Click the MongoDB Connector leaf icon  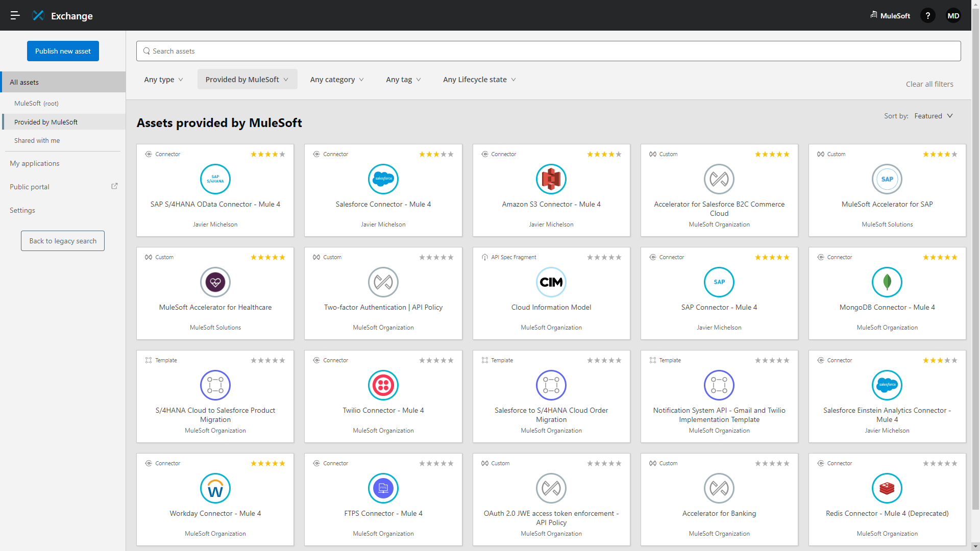point(887,282)
